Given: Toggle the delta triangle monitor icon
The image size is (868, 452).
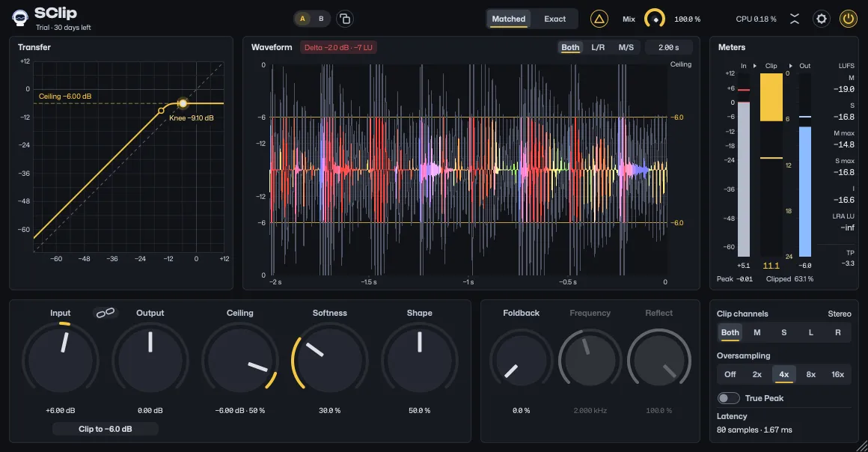Looking at the screenshot, I should 599,19.
